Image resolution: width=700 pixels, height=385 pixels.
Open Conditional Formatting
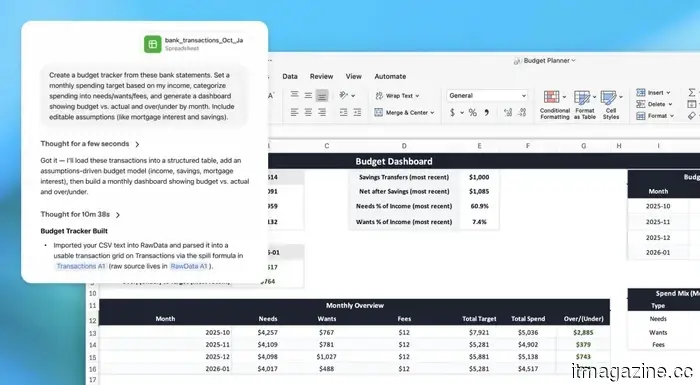(x=554, y=105)
